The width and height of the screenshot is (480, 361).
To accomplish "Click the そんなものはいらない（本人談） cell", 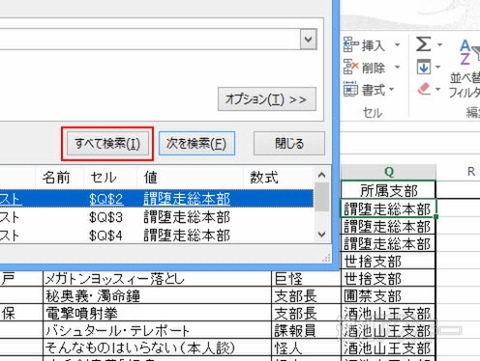I will 157,348.
